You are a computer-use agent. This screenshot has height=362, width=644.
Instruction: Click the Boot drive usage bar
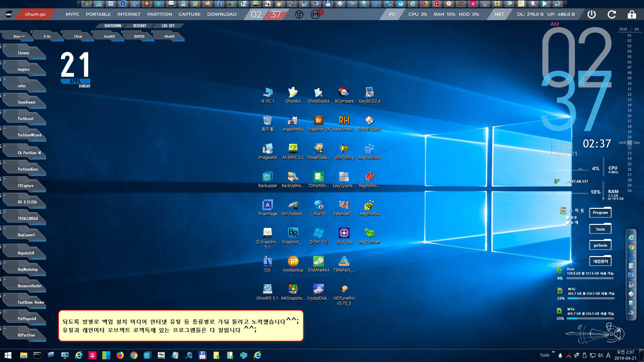(x=590, y=278)
